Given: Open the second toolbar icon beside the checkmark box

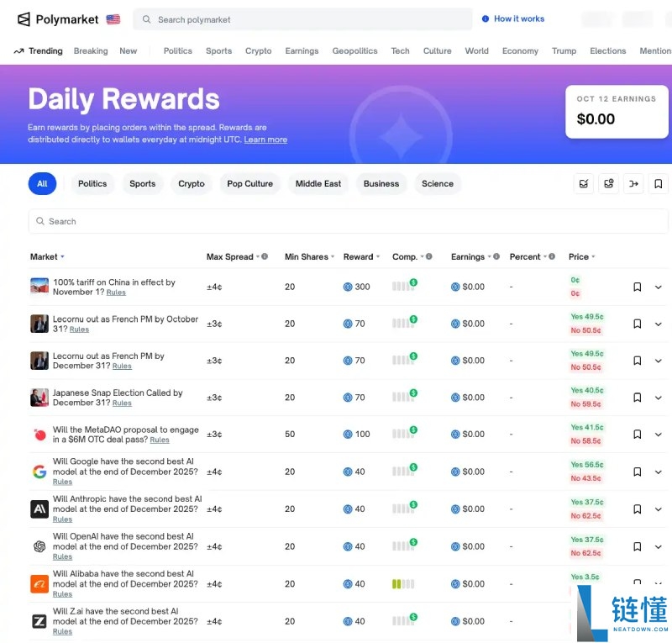Looking at the screenshot, I should coord(608,183).
